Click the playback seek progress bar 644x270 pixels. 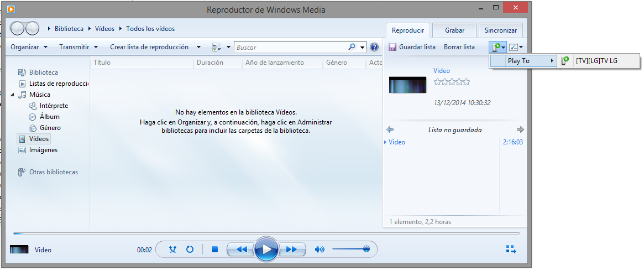[266, 233]
